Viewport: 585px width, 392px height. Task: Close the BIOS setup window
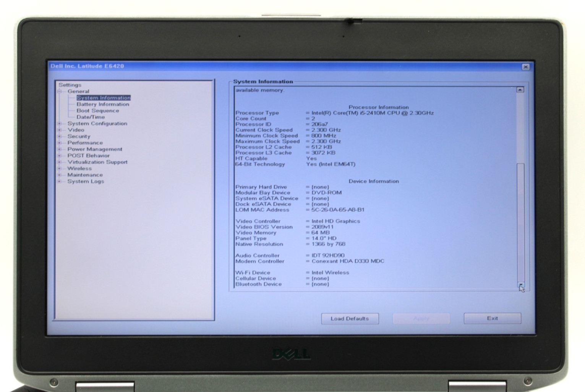tap(526, 67)
